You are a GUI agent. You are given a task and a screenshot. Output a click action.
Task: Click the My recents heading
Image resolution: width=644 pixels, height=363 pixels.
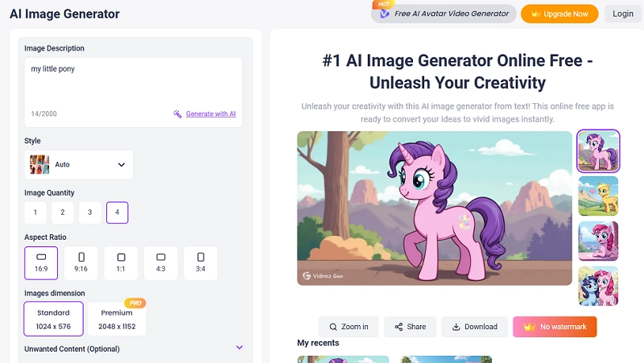[x=318, y=343]
